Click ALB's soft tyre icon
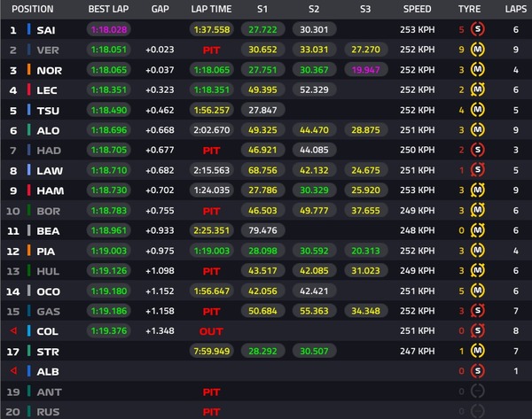Screen dimensions: 532x419 pos(479,370)
